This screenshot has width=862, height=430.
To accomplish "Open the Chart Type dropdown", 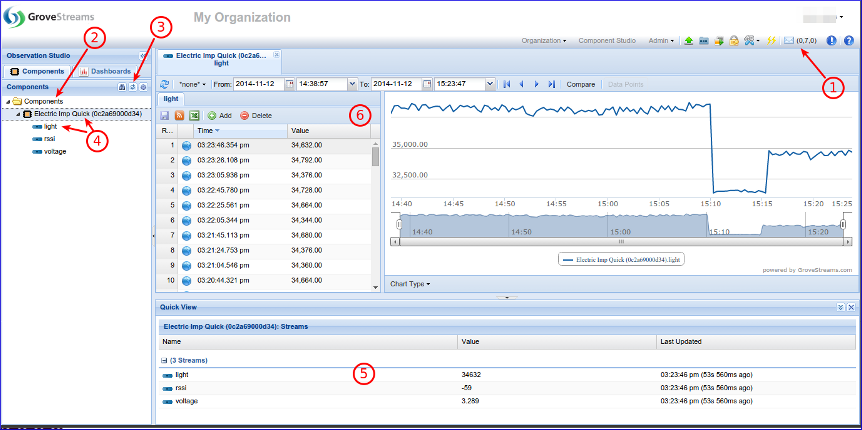I will pos(410,284).
